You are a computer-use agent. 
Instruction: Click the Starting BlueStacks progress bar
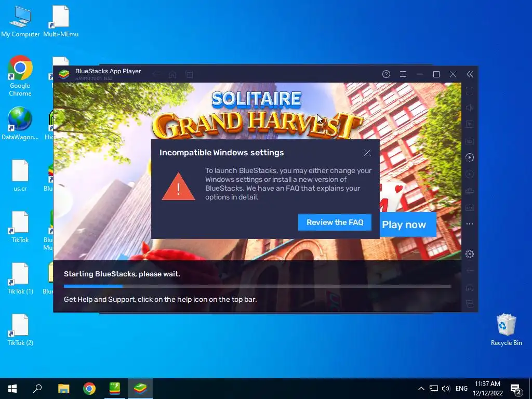point(258,286)
